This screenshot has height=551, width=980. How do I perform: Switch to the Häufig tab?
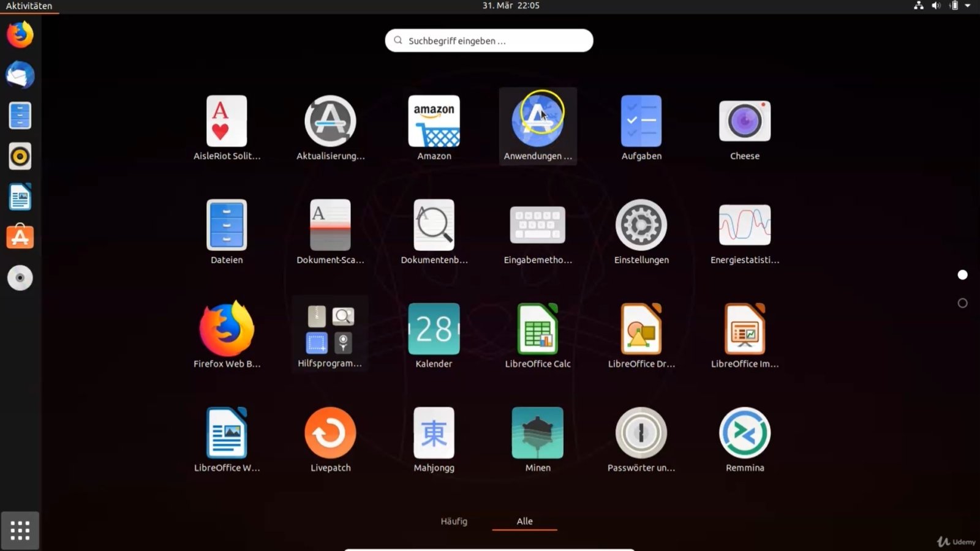454,521
